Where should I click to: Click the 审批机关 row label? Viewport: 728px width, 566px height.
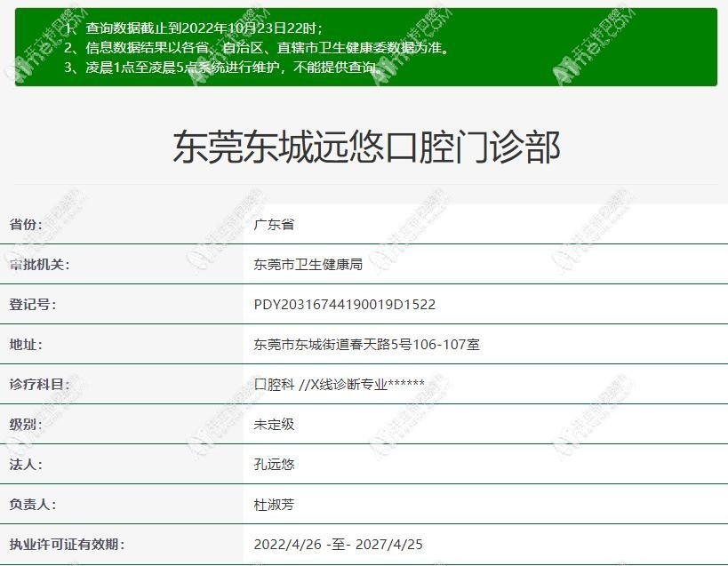39,264
